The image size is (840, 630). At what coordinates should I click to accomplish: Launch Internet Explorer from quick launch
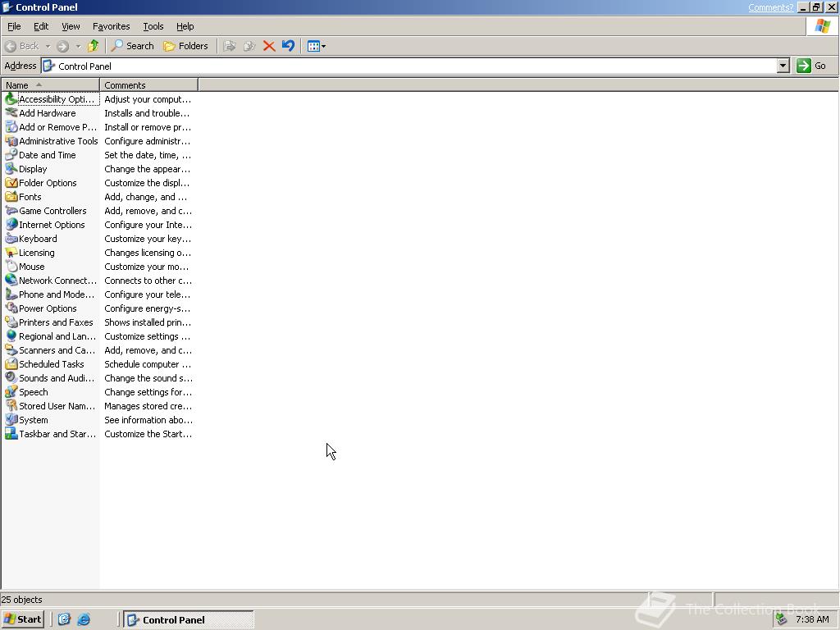click(x=84, y=620)
